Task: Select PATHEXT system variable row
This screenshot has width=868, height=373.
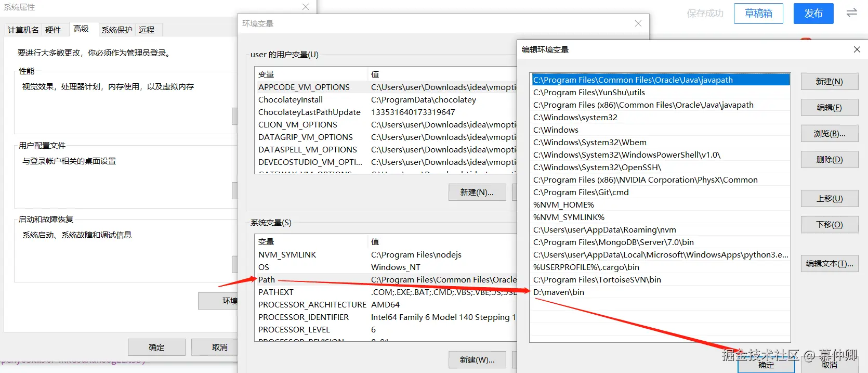Action: [x=386, y=292]
